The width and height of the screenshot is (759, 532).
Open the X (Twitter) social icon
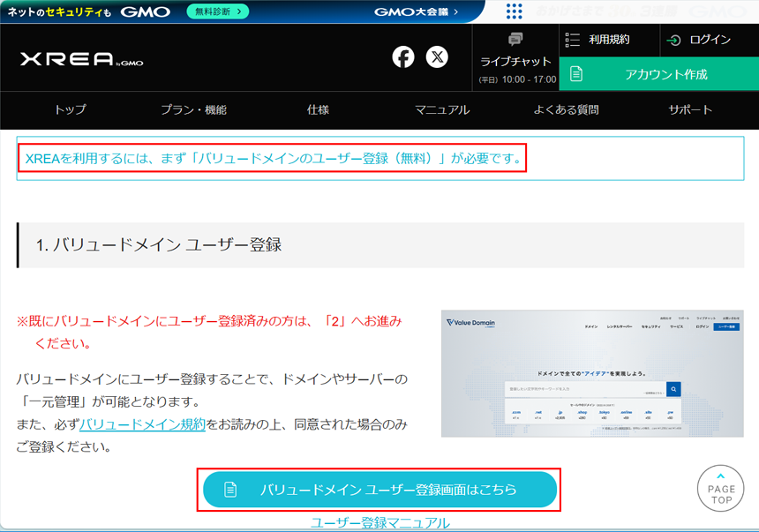point(437,57)
